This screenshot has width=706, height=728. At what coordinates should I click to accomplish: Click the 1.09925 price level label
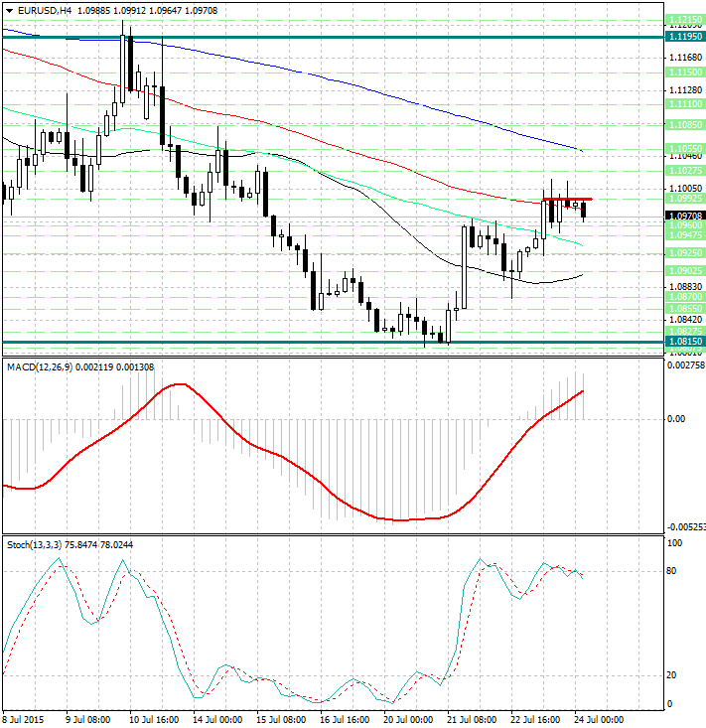685,199
